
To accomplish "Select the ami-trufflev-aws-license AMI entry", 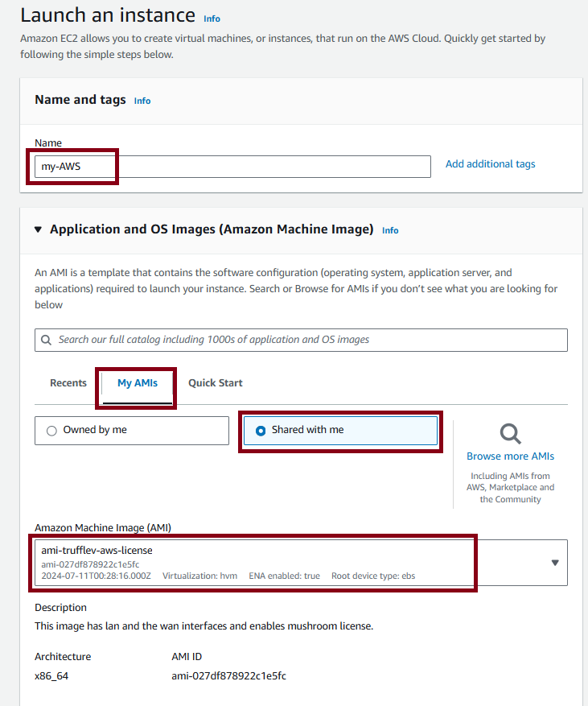I will coord(301,563).
